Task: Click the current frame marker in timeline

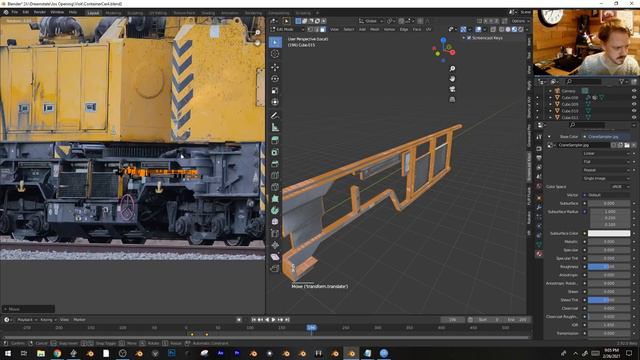Action: [311, 327]
